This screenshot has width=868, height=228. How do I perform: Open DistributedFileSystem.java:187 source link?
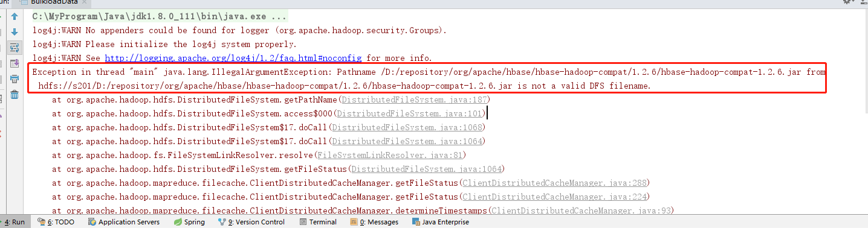(414, 100)
